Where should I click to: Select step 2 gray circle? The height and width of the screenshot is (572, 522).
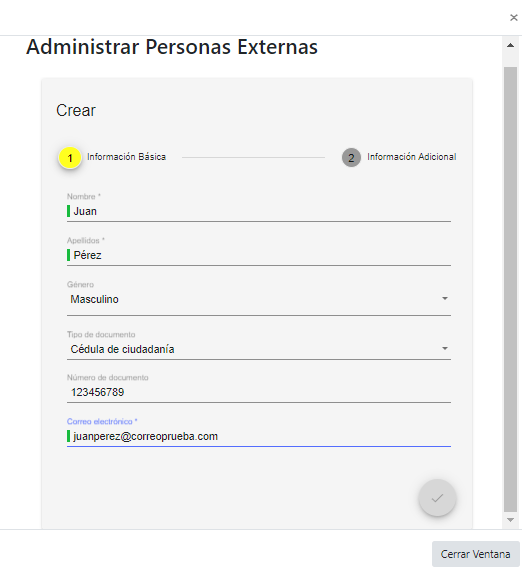pyautogui.click(x=351, y=158)
